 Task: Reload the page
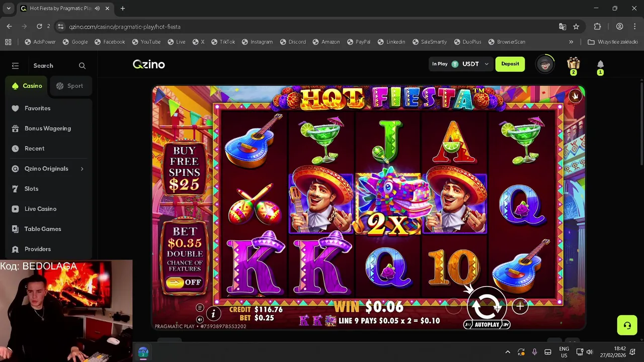click(x=39, y=26)
